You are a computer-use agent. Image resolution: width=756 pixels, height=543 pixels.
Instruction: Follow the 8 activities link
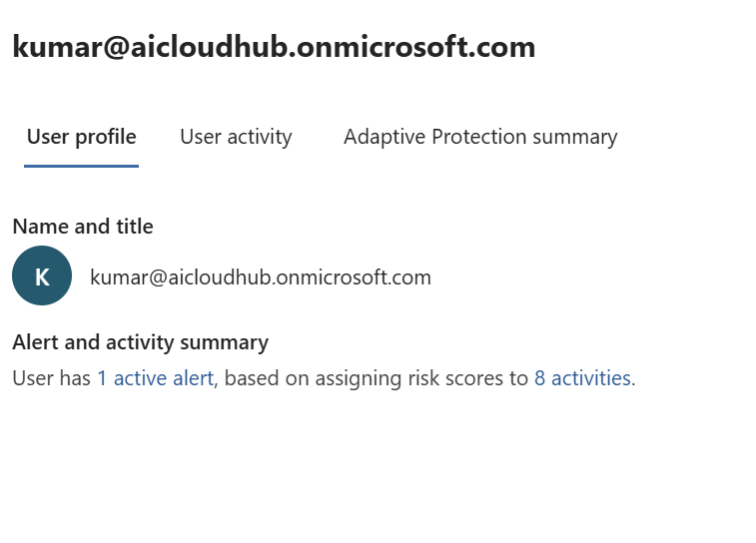click(x=582, y=378)
